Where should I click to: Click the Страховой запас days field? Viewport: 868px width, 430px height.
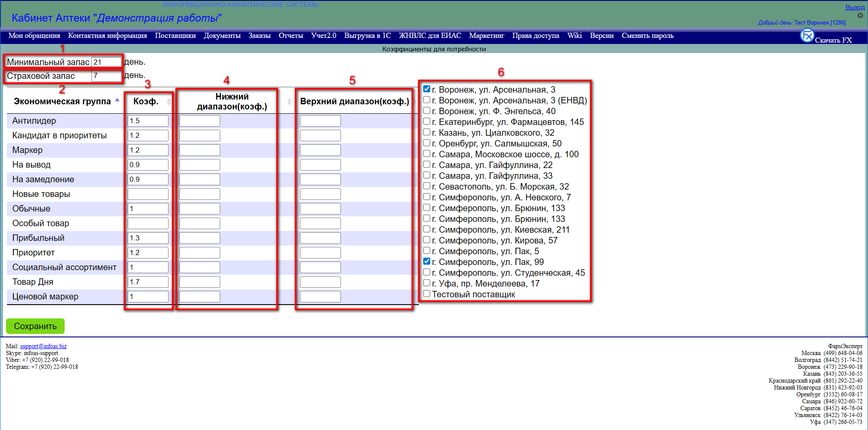pos(106,76)
